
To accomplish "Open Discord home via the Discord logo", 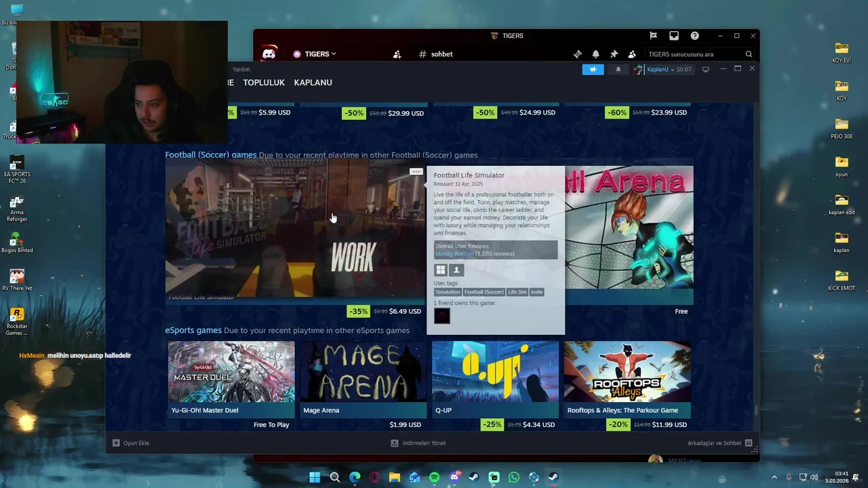I will (269, 54).
